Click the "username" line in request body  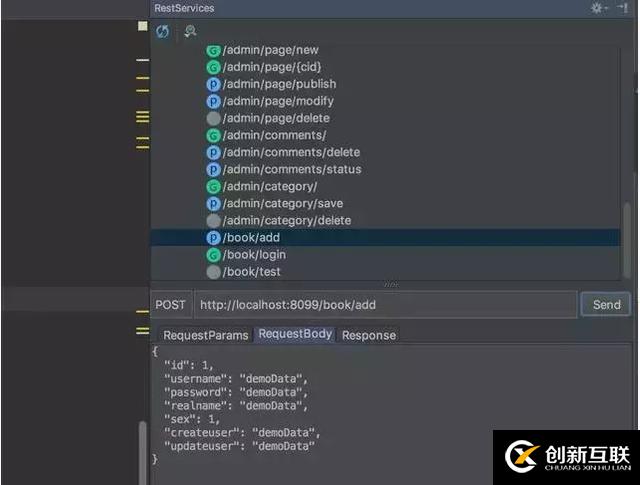click(x=236, y=379)
